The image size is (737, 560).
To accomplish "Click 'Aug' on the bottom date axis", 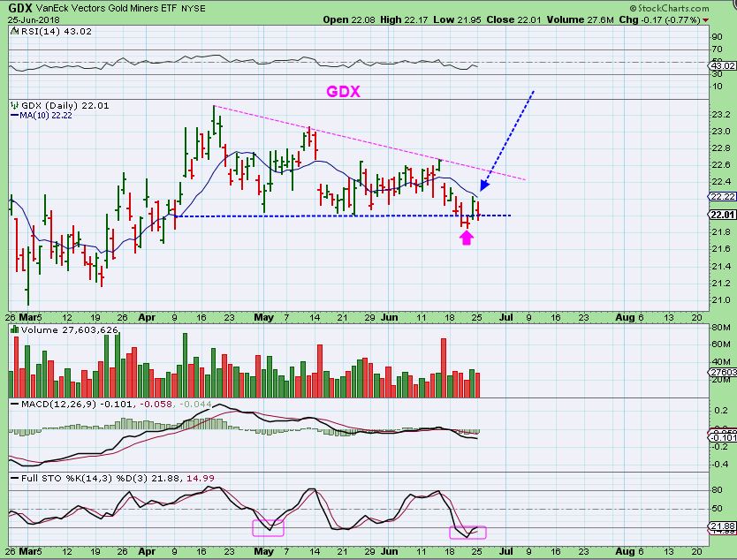I will (x=625, y=551).
